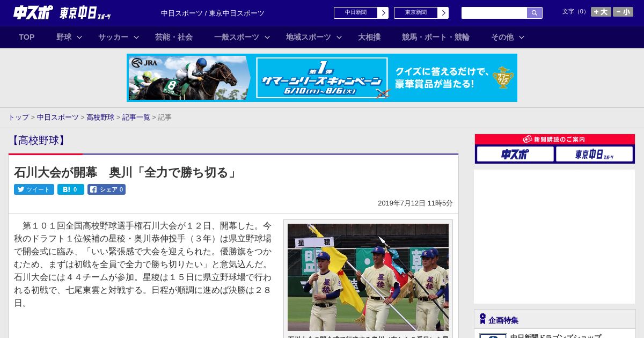Expand the 一般スポーツ dropdown chevron

(267, 37)
